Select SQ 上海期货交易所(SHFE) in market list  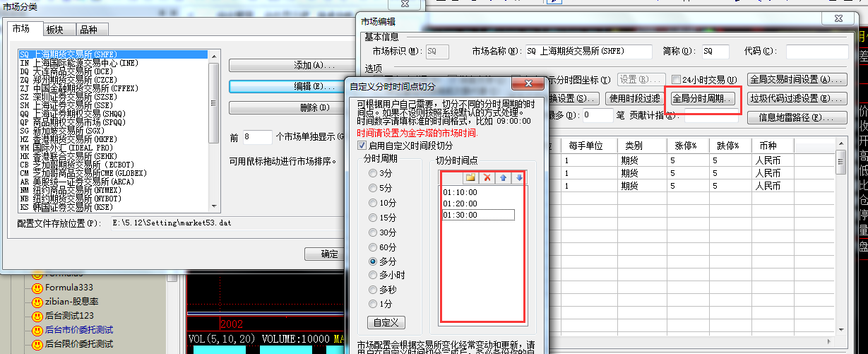pyautogui.click(x=113, y=54)
